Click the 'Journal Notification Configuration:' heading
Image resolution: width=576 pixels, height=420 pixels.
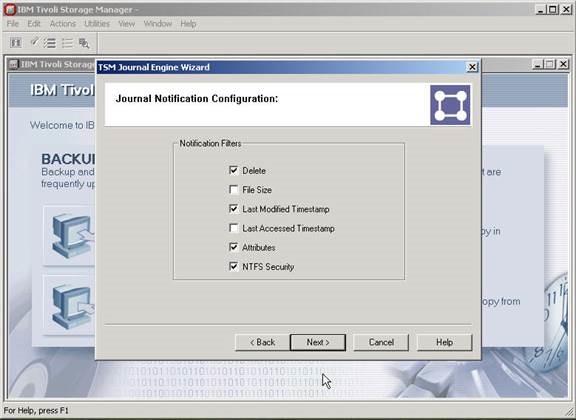coord(197,98)
